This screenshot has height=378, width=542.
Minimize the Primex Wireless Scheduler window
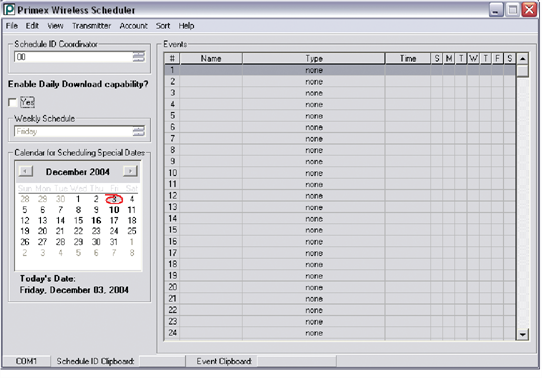(495, 10)
